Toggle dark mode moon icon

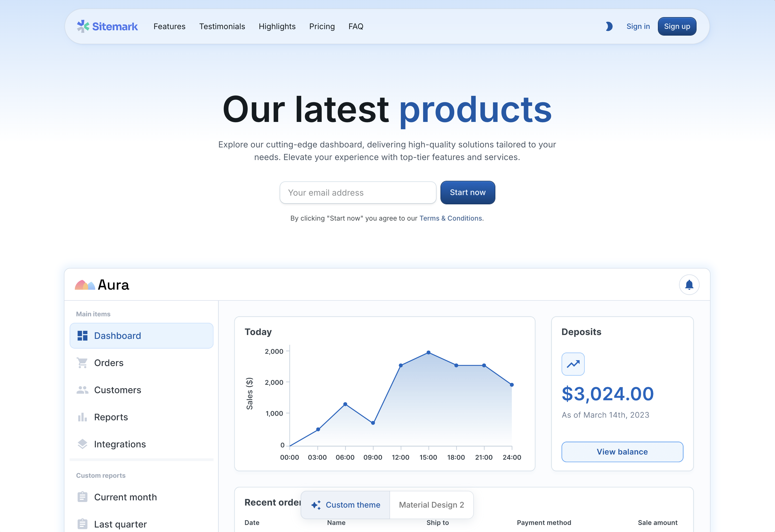609,26
